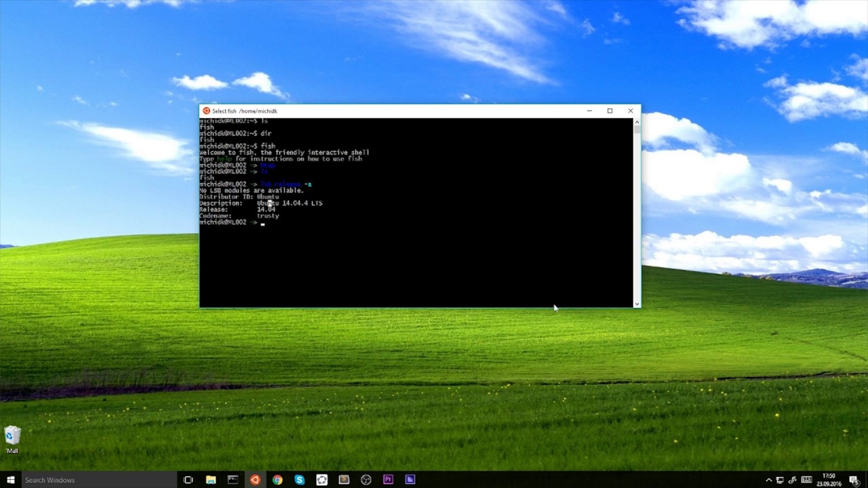Open File Explorer from taskbar
Viewport: 868px width, 488px height.
(210, 480)
